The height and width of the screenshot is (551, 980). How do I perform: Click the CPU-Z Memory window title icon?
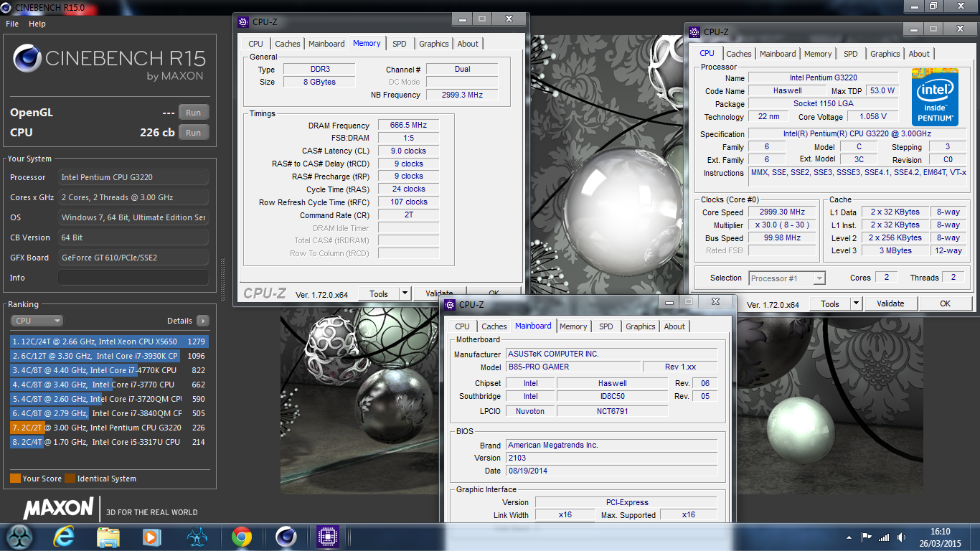pos(243,22)
